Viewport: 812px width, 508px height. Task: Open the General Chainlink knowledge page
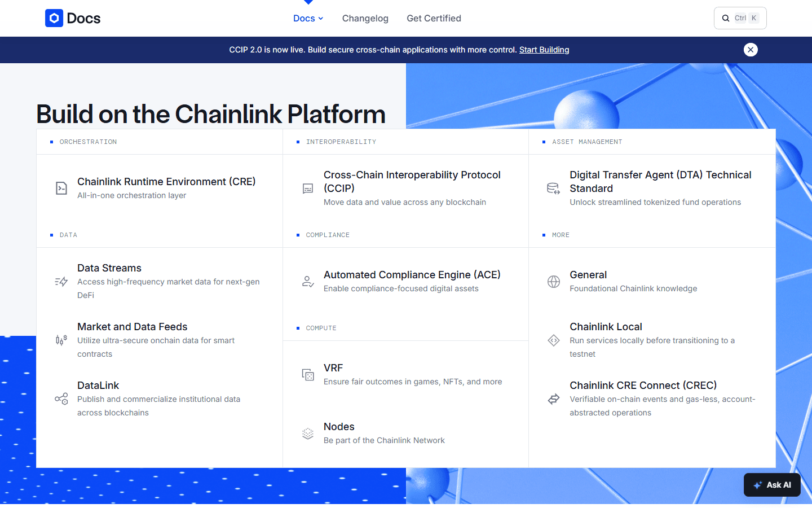click(x=588, y=275)
